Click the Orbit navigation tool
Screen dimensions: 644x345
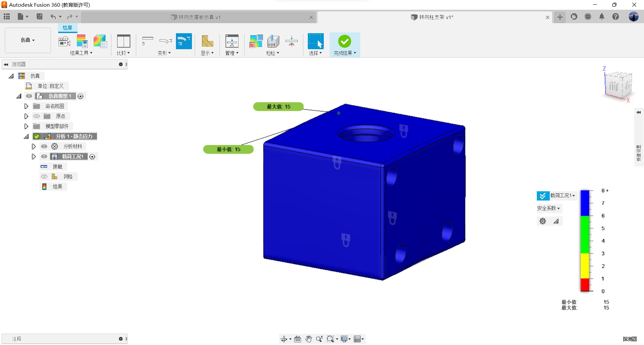(x=284, y=339)
